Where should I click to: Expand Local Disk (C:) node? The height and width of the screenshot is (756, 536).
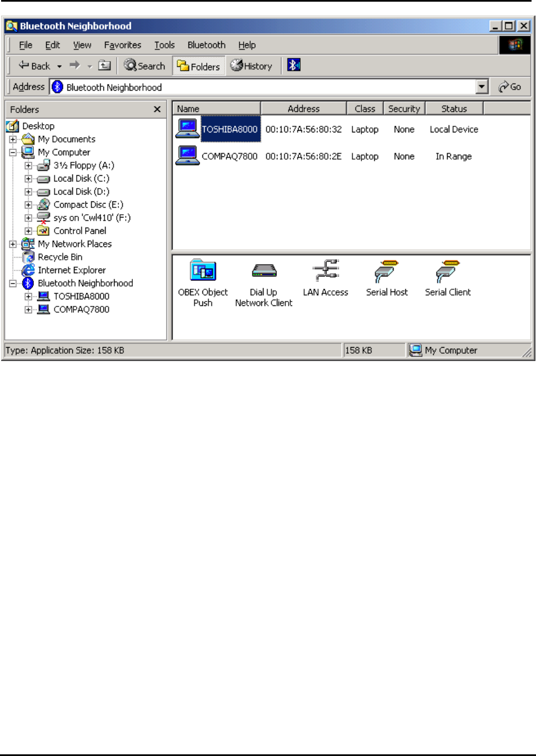(28, 179)
